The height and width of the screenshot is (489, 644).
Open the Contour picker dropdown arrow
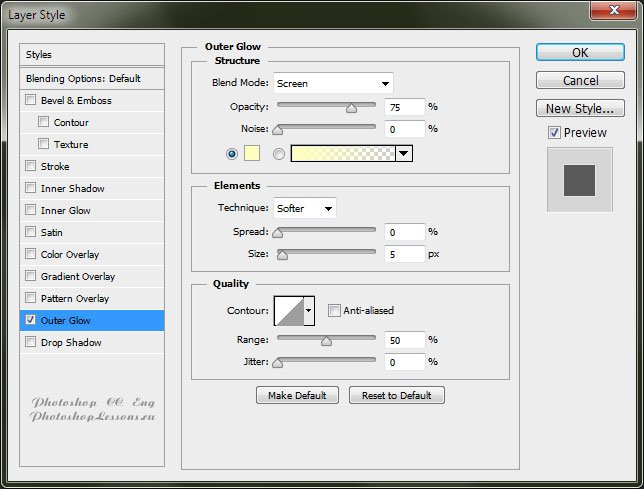(x=309, y=311)
